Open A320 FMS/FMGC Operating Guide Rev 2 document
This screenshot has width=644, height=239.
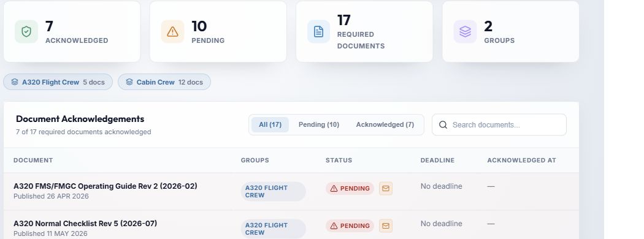[105, 186]
